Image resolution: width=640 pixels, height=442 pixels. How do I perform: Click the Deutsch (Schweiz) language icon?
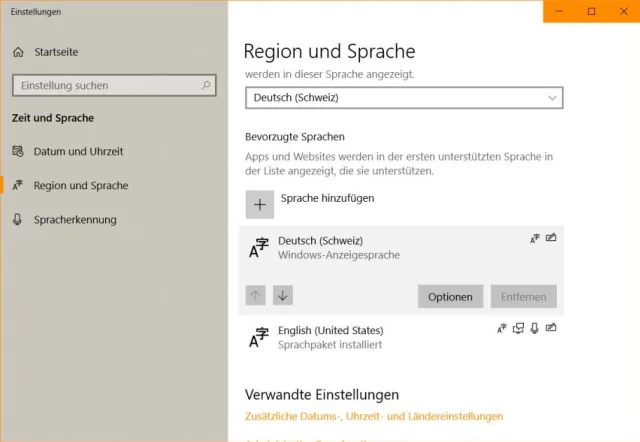coord(259,248)
